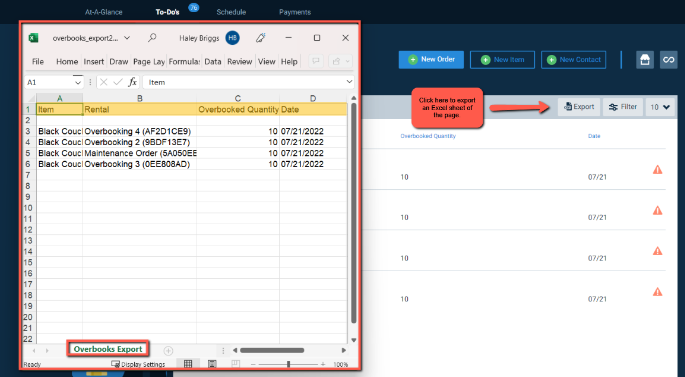Go to the Payments tab

tap(295, 12)
